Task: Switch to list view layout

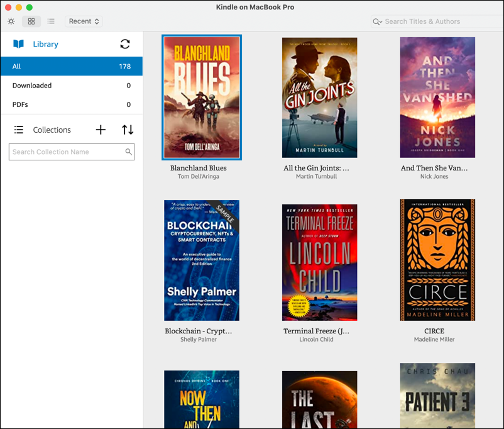Action: [51, 21]
